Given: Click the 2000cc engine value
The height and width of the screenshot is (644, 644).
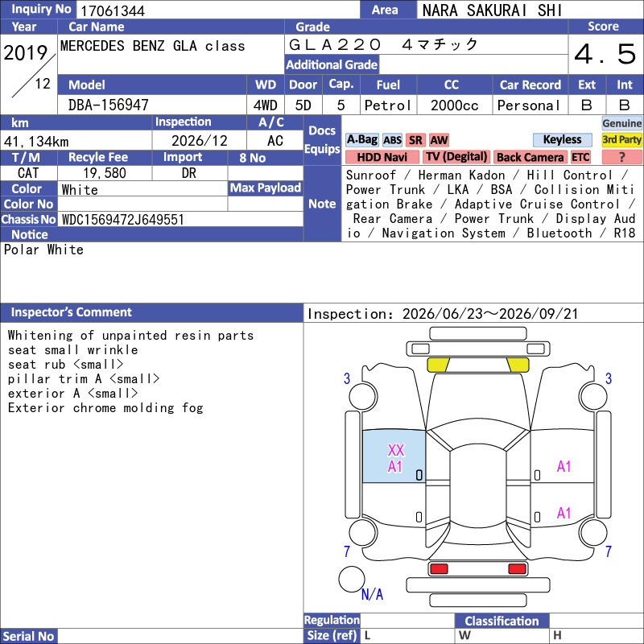Looking at the screenshot, I should click(454, 105).
